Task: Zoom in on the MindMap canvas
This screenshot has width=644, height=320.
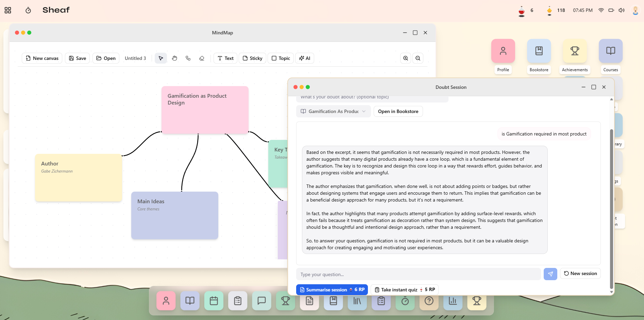Action: [x=405, y=58]
